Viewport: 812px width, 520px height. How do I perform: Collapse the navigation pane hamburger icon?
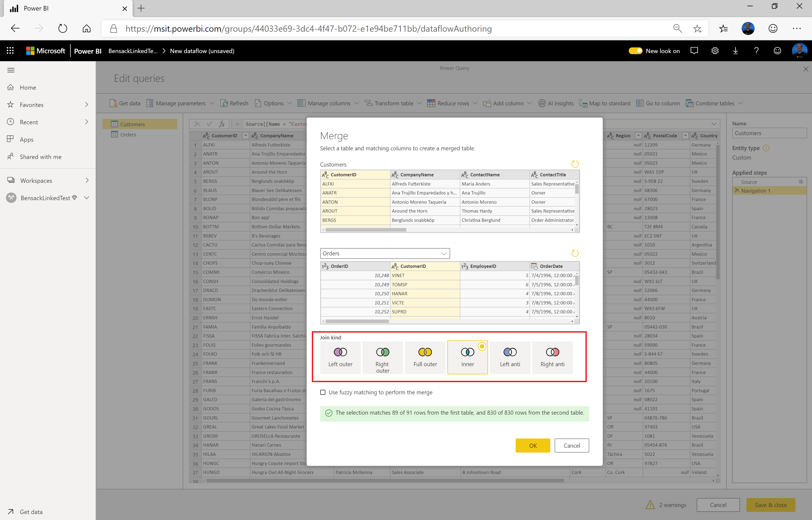click(11, 70)
